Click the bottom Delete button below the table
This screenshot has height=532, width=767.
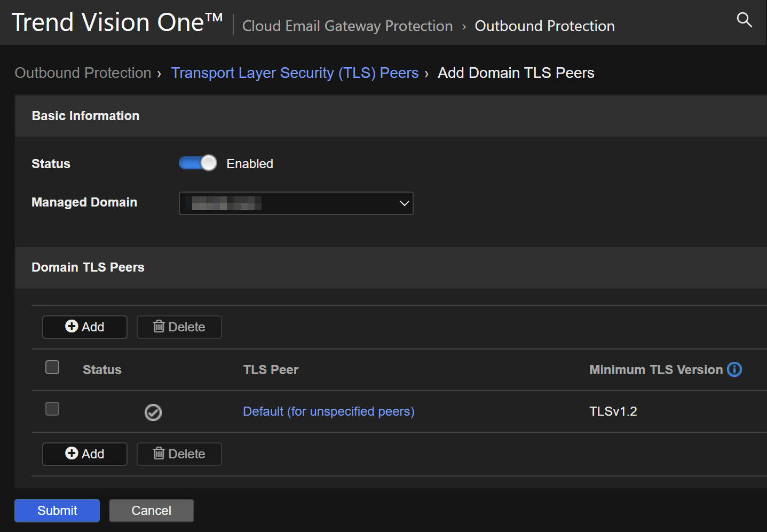[x=179, y=454]
